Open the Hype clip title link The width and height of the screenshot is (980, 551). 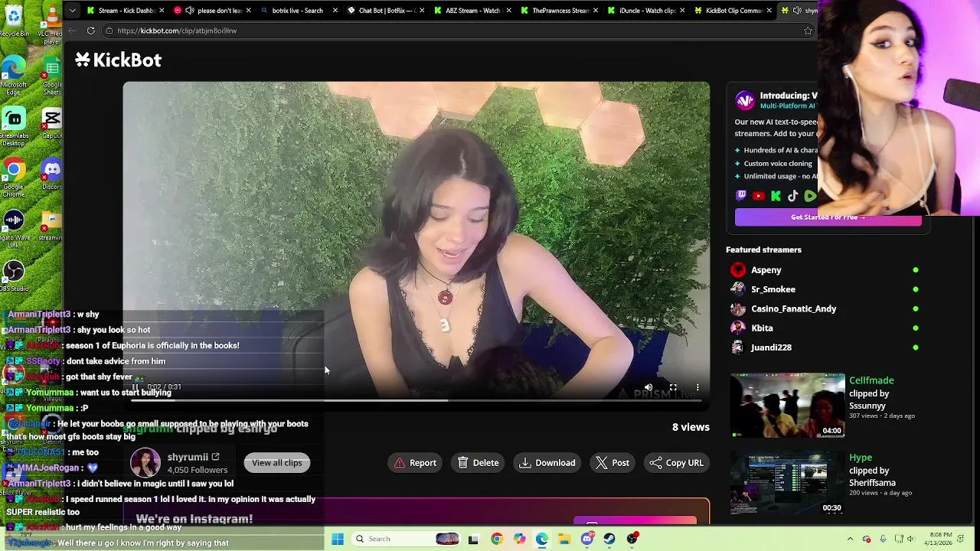861,458
